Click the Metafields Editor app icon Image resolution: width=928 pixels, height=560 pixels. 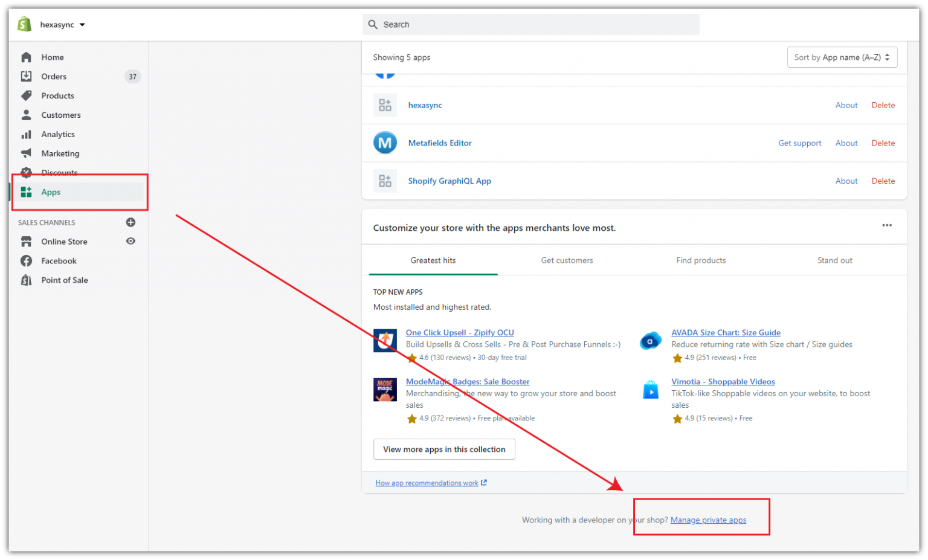click(x=385, y=143)
